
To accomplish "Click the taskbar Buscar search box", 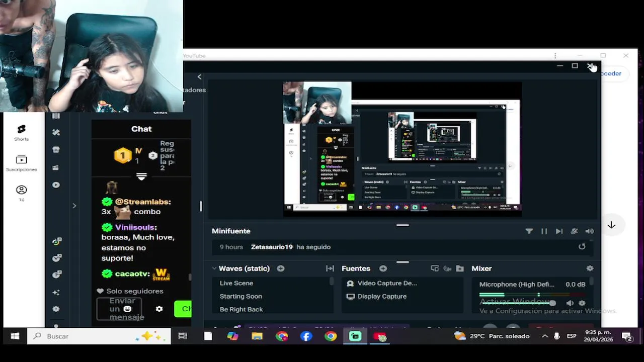I will point(99,336).
